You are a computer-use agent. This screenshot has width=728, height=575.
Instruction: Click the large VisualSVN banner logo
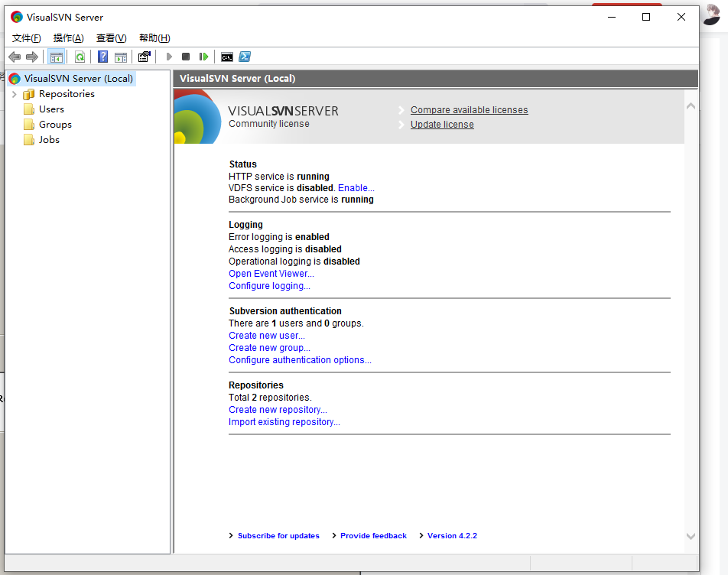(198, 116)
